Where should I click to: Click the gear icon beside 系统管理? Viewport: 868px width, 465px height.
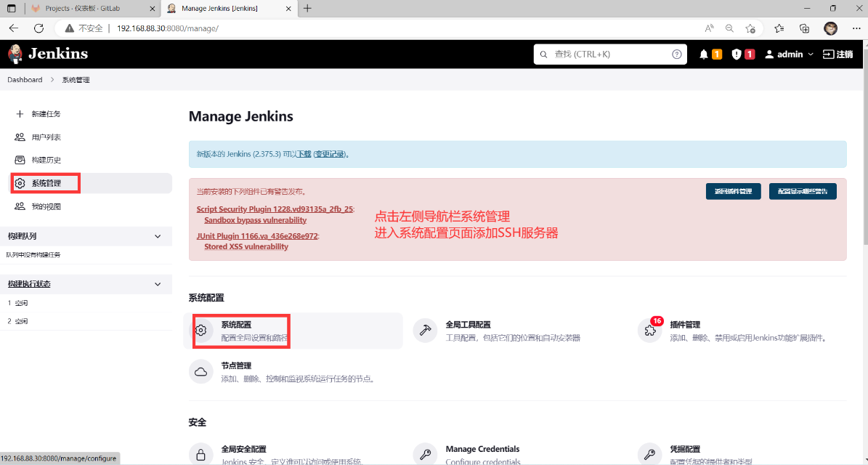pyautogui.click(x=20, y=183)
